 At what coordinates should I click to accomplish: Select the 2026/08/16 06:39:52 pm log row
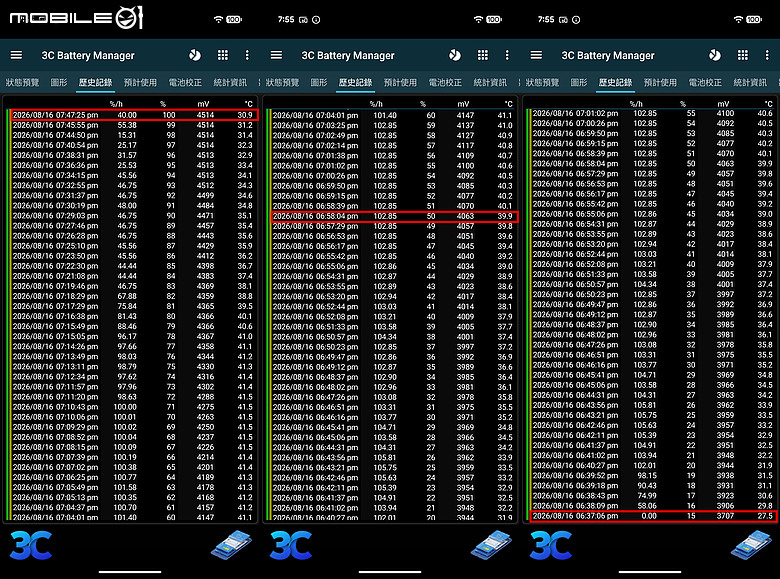pos(653,476)
